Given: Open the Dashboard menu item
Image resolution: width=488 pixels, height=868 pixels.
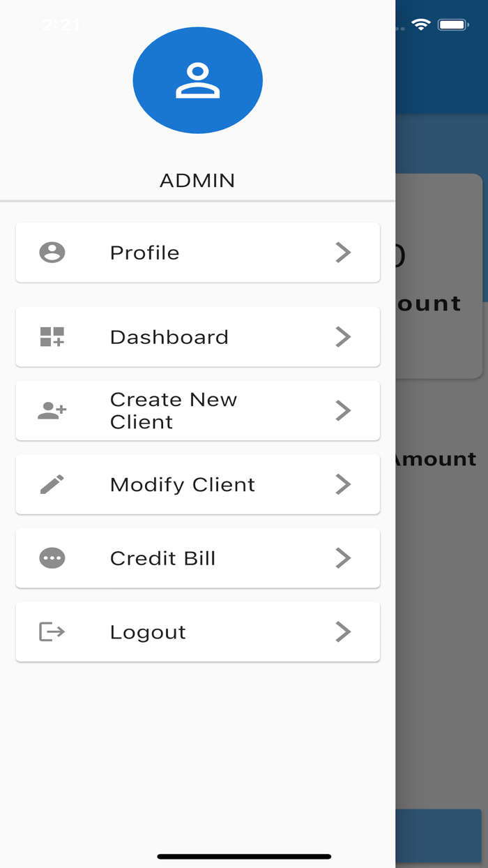Looking at the screenshot, I should pos(169,337).
